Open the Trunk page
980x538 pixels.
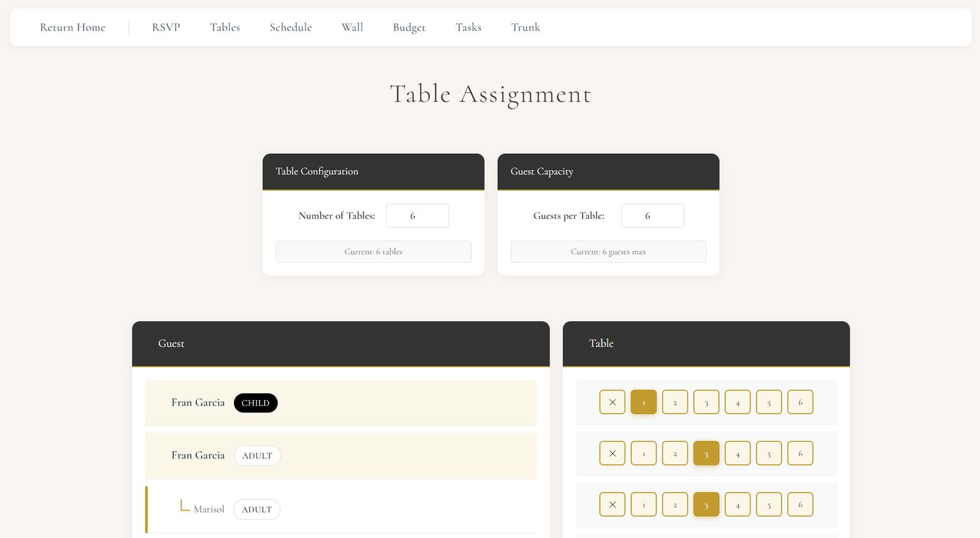tap(526, 28)
